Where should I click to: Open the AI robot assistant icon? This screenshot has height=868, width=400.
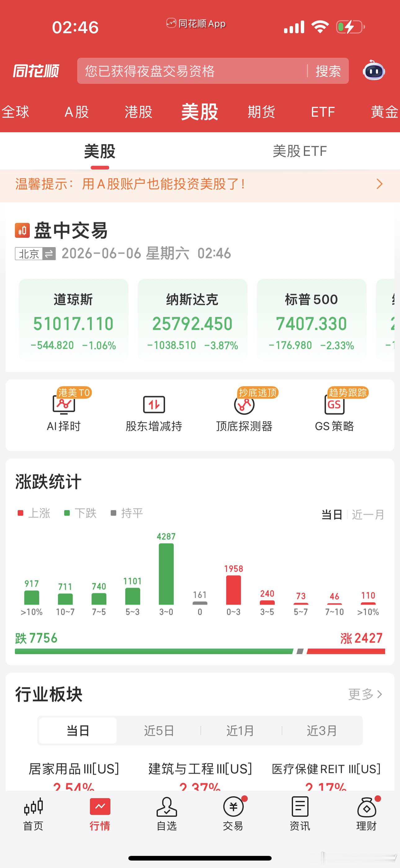pyautogui.click(x=374, y=70)
